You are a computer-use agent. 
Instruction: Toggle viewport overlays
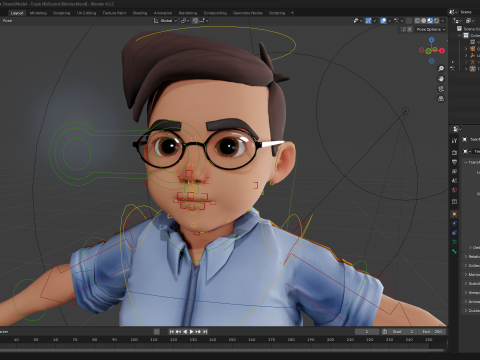click(x=383, y=21)
